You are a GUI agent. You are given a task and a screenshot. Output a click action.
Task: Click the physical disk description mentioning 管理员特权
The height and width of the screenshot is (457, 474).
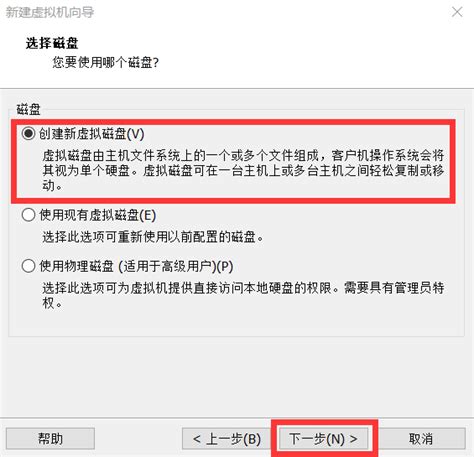click(x=243, y=295)
